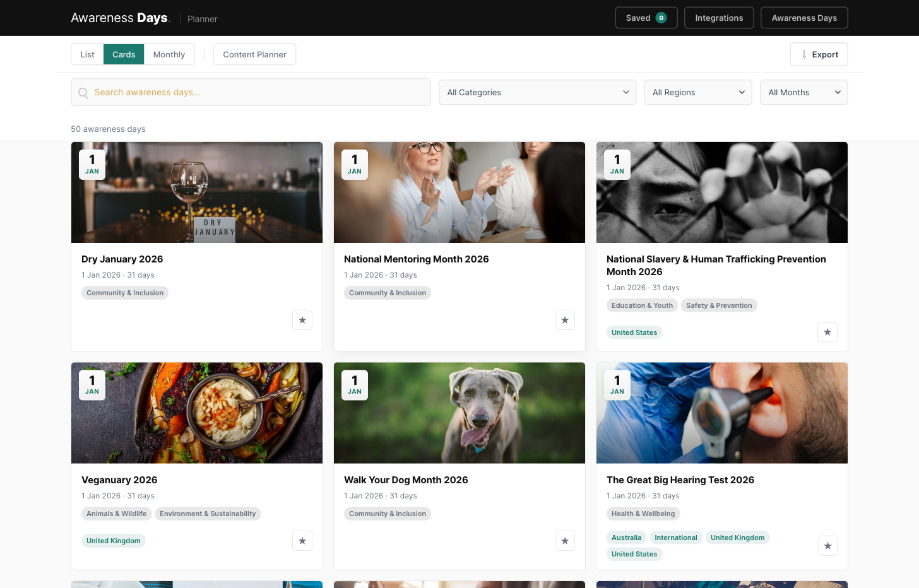Screen dimensions: 919x588
Task: Open the All Categories dropdown
Action: pos(538,92)
